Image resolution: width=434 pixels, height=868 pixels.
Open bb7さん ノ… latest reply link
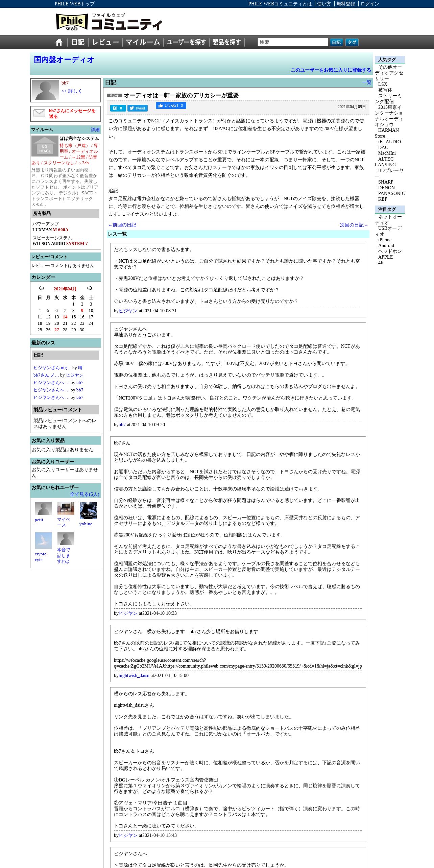(46, 375)
